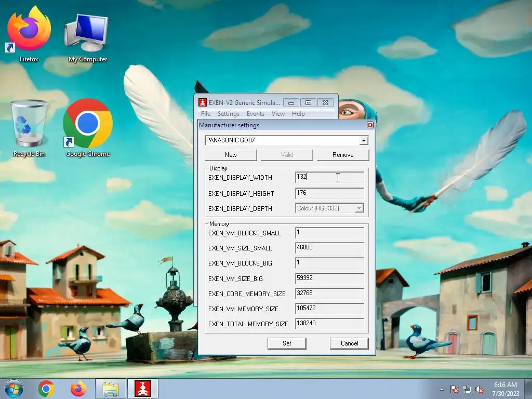Open the View menu
Viewport: 532px width, 399px height.
[278, 114]
